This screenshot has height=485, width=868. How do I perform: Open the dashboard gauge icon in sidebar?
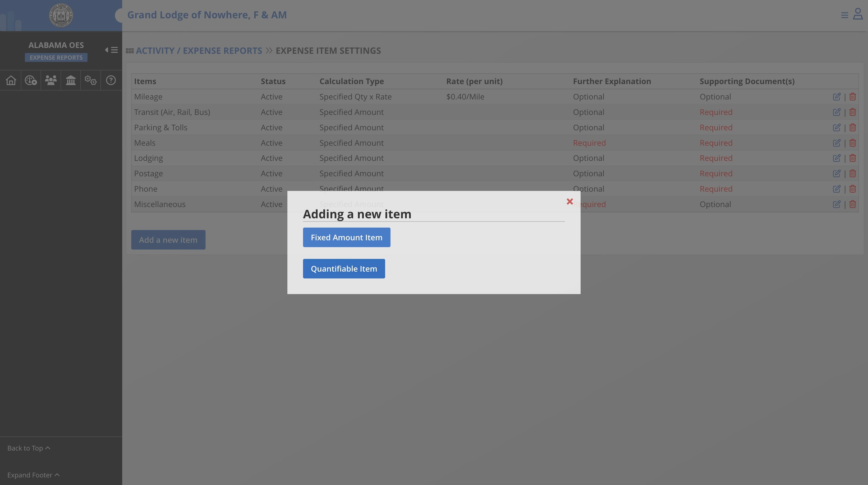[x=31, y=80]
